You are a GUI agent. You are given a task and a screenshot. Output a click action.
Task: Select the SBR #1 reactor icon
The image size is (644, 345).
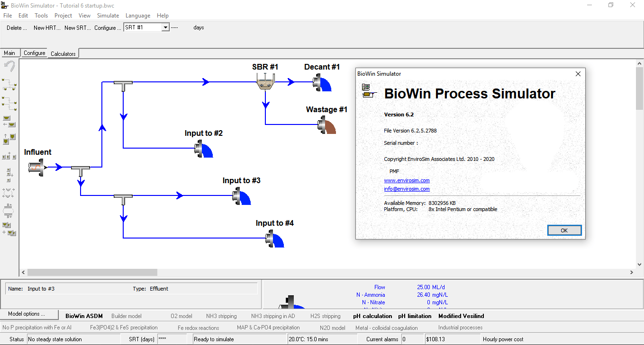point(266,82)
